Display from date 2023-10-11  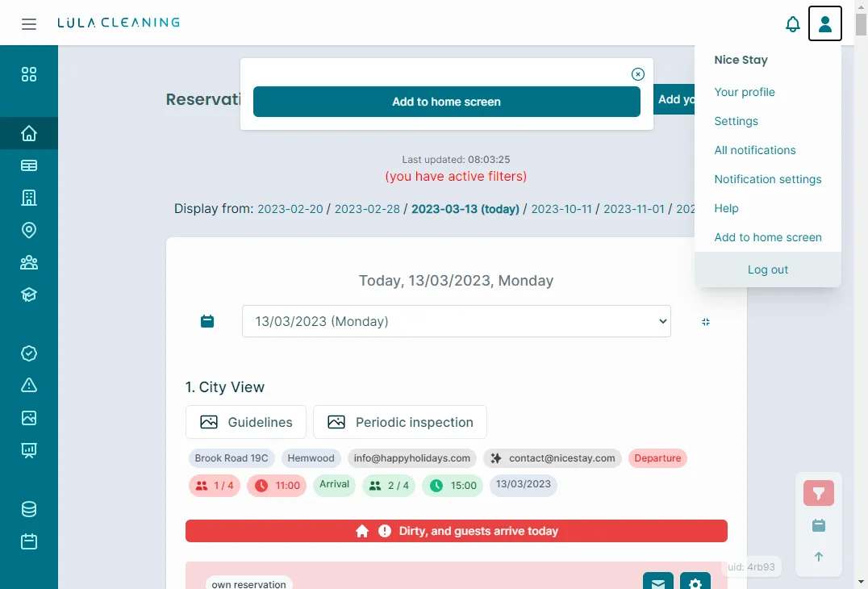coord(561,209)
